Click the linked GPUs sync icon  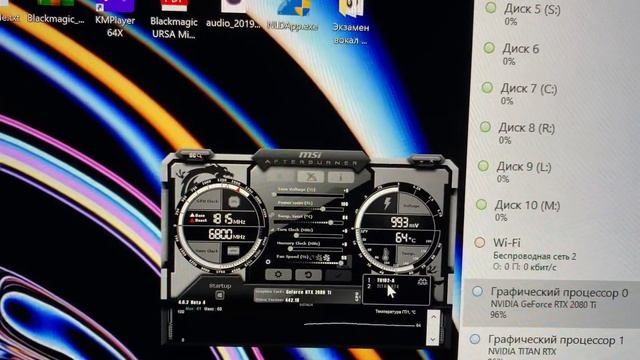(x=422, y=282)
